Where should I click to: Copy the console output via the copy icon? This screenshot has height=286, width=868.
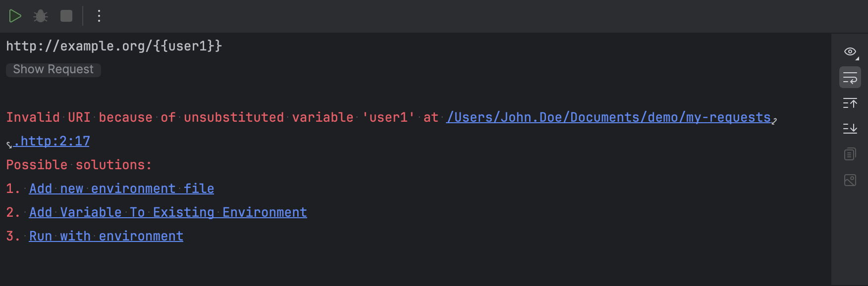click(x=850, y=154)
